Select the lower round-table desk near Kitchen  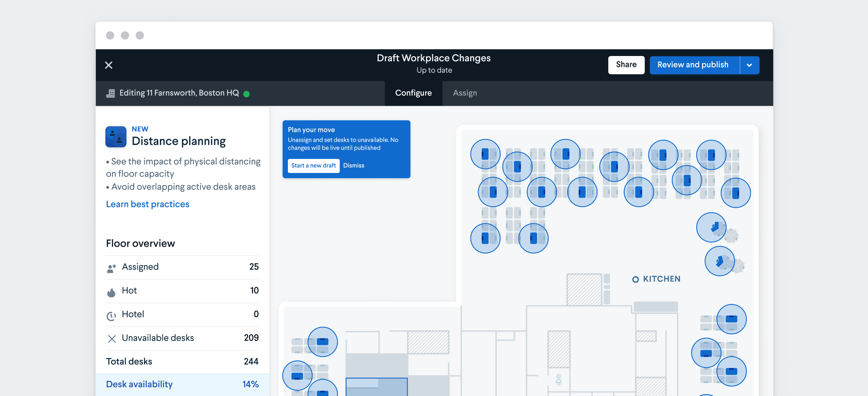click(x=720, y=261)
